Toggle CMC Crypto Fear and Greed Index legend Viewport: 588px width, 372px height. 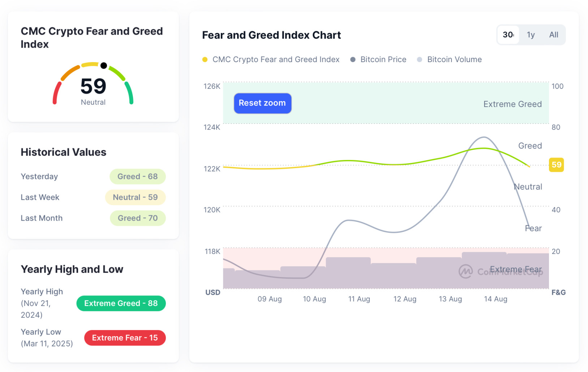276,60
